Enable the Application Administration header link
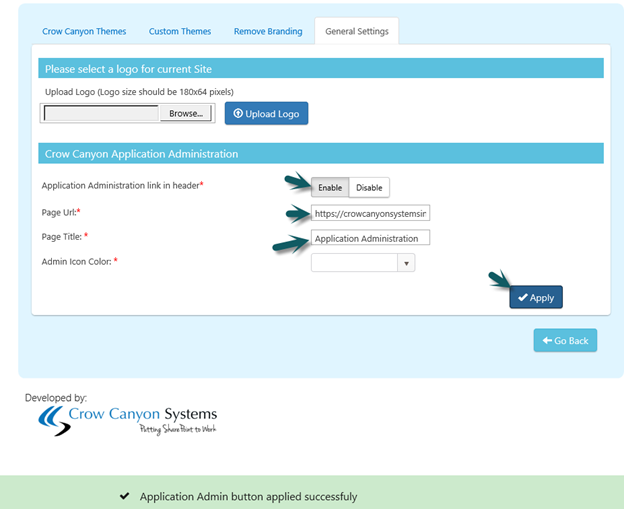The image size is (624, 509). [330, 187]
